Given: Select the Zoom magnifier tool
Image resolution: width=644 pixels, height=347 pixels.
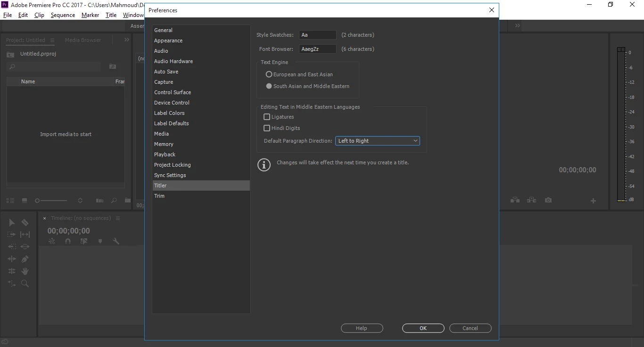Looking at the screenshot, I should [x=25, y=283].
